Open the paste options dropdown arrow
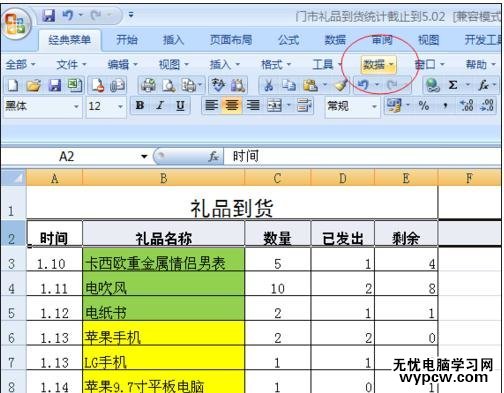The image size is (504, 393). tap(325, 86)
